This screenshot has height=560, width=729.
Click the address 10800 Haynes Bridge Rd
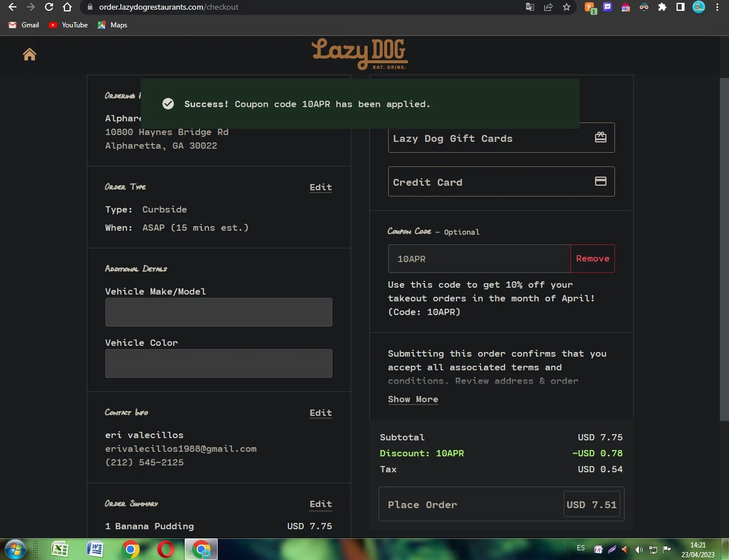pyautogui.click(x=167, y=132)
